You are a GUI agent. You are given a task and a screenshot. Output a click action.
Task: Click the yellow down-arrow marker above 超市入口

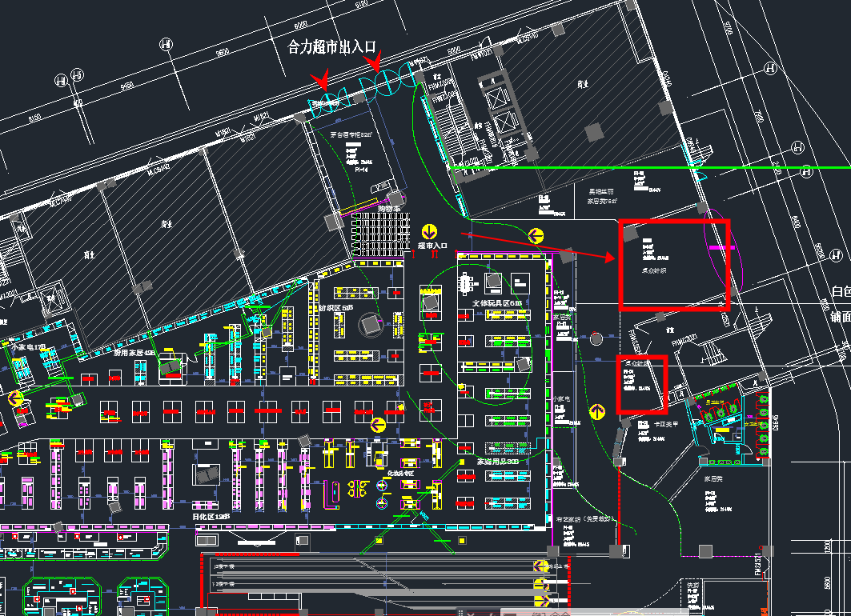click(428, 230)
